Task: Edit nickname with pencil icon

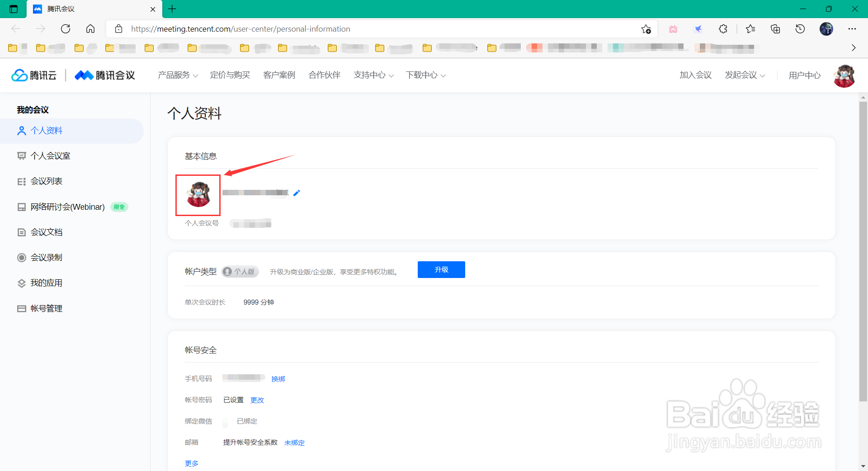Action: tap(297, 193)
